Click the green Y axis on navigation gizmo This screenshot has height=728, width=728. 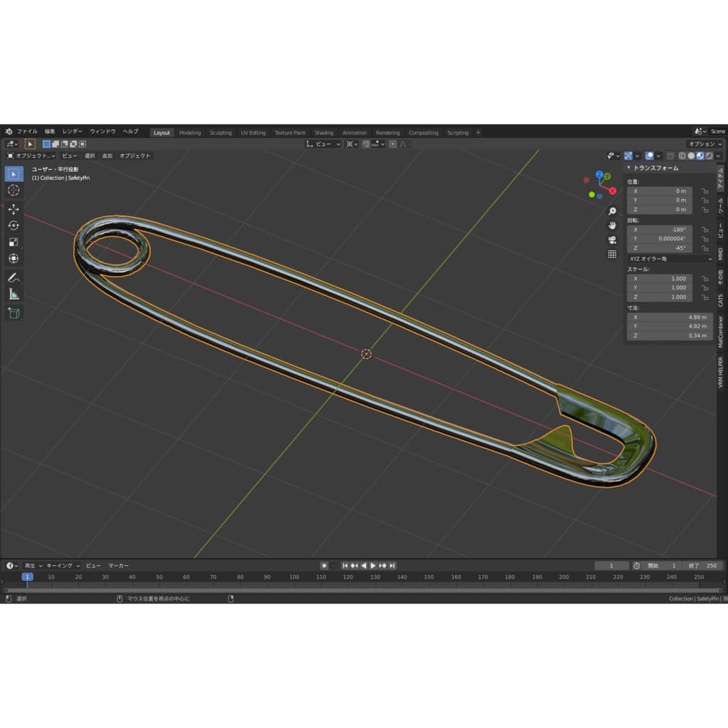click(x=607, y=176)
